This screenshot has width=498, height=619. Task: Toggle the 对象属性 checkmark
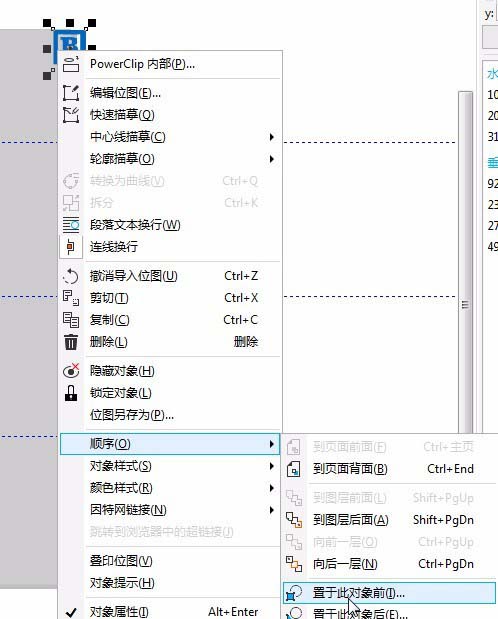71,612
